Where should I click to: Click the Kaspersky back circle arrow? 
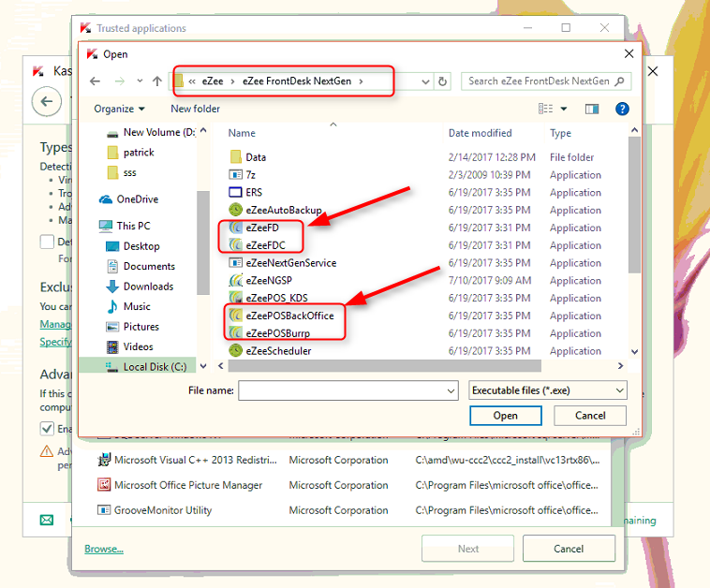(x=47, y=101)
